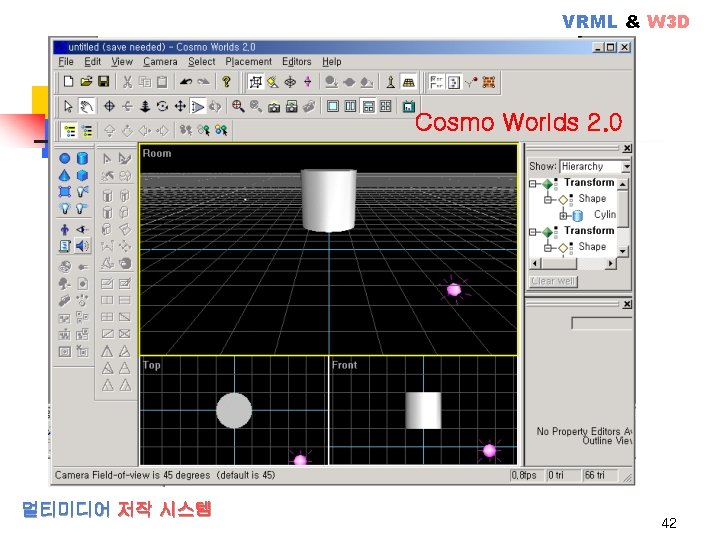Click the yellow question mark Help icon

pos(226,82)
